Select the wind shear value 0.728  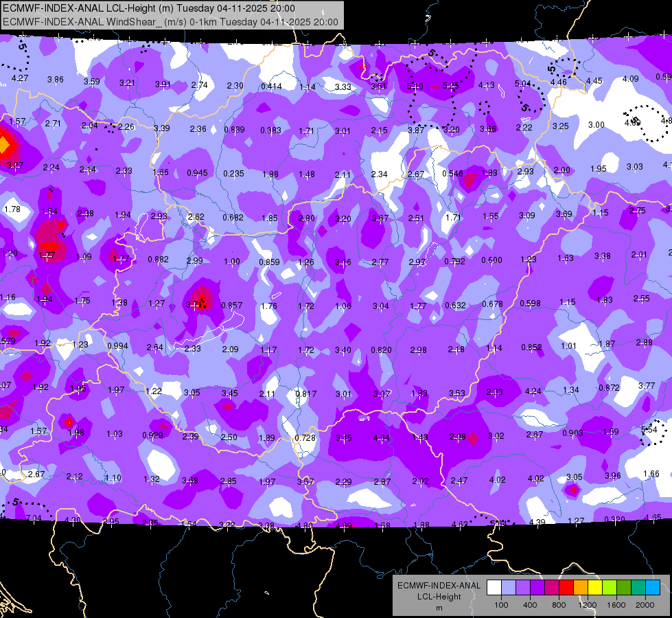point(305,438)
